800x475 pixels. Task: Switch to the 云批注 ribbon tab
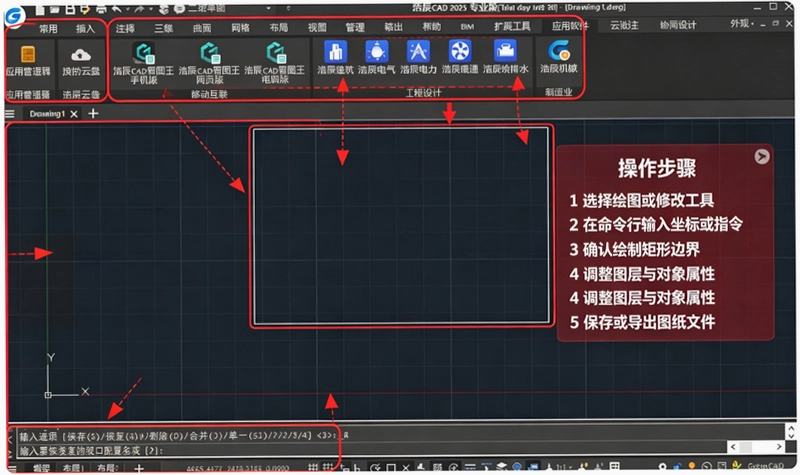tap(624, 25)
